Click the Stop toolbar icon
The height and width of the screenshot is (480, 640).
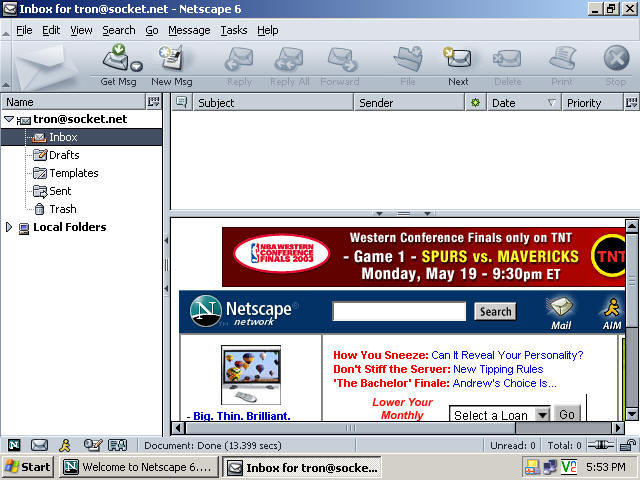tap(616, 58)
